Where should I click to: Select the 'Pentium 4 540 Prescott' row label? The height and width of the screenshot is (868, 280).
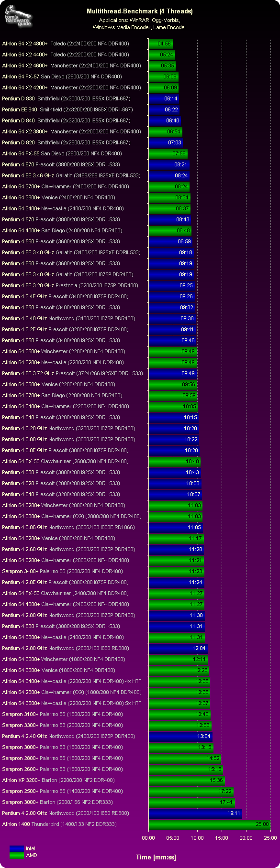pyautogui.click(x=61, y=417)
